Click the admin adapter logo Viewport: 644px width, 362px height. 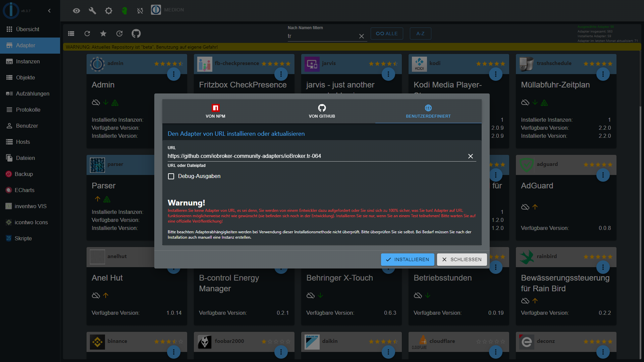(97, 64)
